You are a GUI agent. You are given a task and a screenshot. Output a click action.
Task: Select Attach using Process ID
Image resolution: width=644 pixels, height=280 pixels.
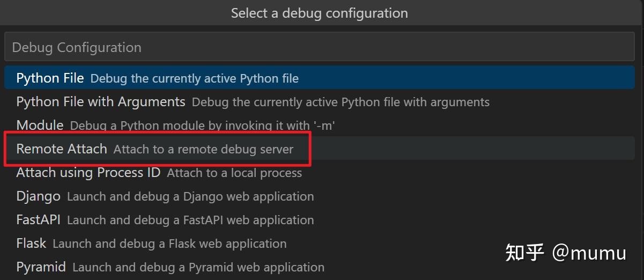click(x=88, y=173)
